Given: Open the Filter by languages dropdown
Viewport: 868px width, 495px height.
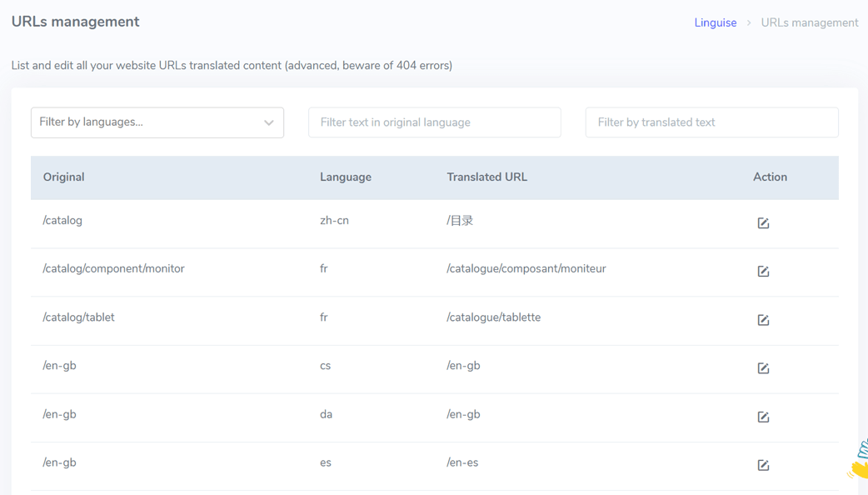Looking at the screenshot, I should [x=157, y=122].
